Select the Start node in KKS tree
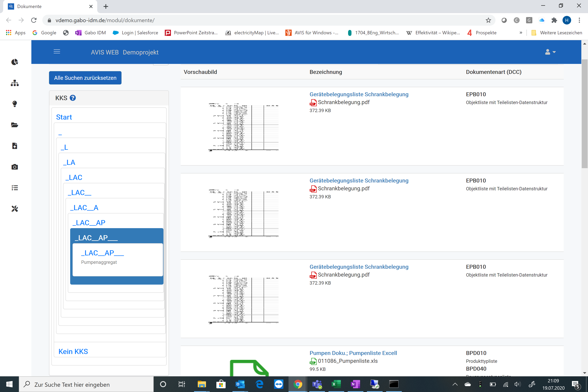The height and width of the screenshot is (392, 588). click(64, 117)
